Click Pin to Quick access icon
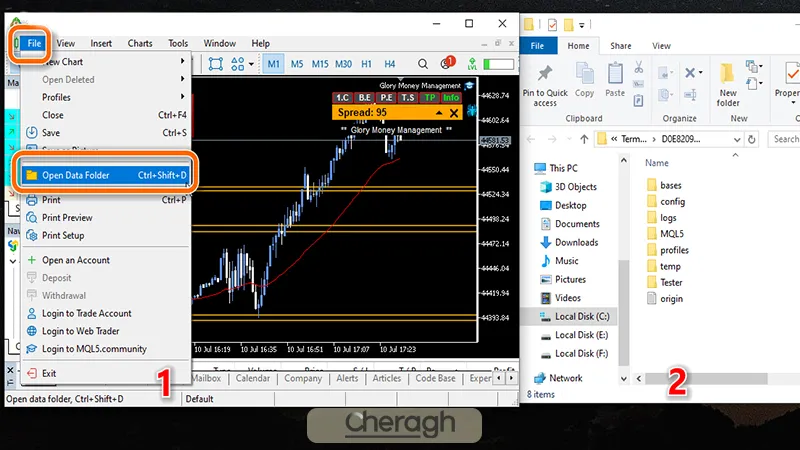Image resolution: width=800 pixels, height=450 pixels. (x=545, y=73)
